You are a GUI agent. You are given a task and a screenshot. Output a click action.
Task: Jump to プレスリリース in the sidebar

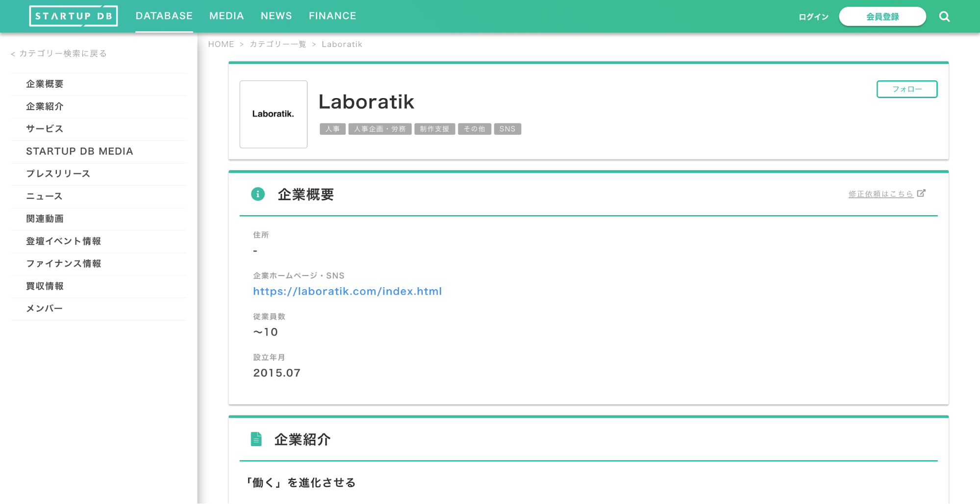[99, 174]
